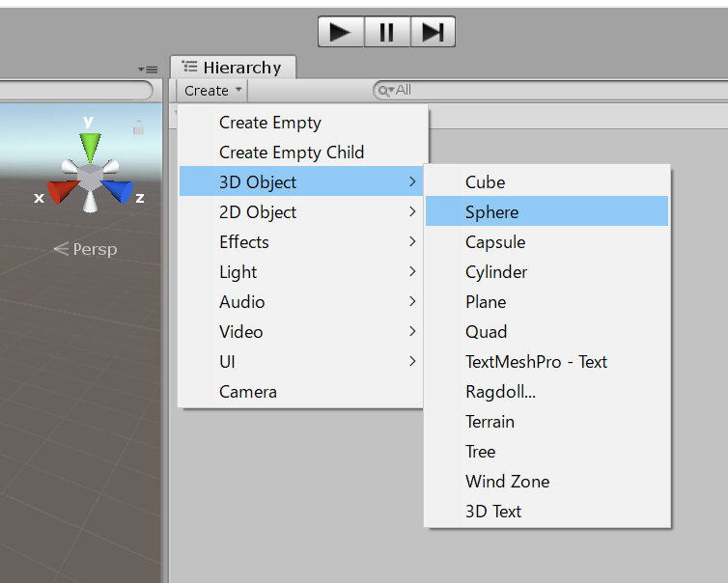This screenshot has width=728, height=583.
Task: Open the scene panel options menu icon
Action: [148, 69]
